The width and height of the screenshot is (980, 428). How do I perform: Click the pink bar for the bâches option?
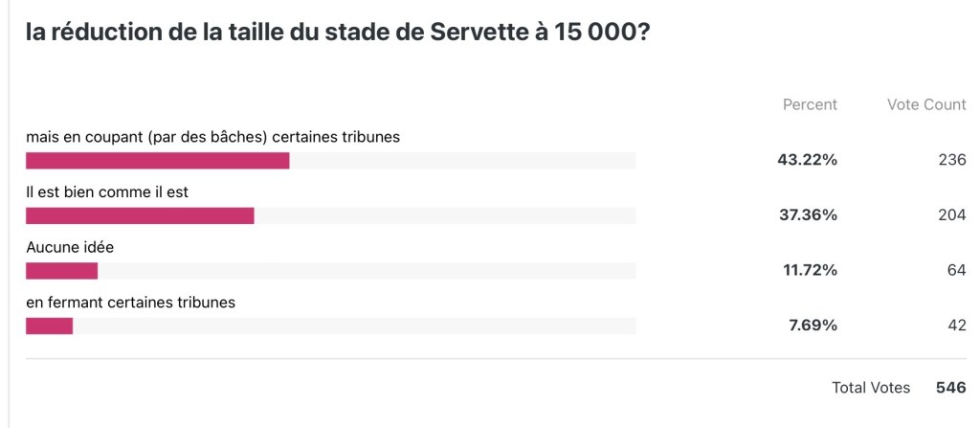click(x=158, y=161)
